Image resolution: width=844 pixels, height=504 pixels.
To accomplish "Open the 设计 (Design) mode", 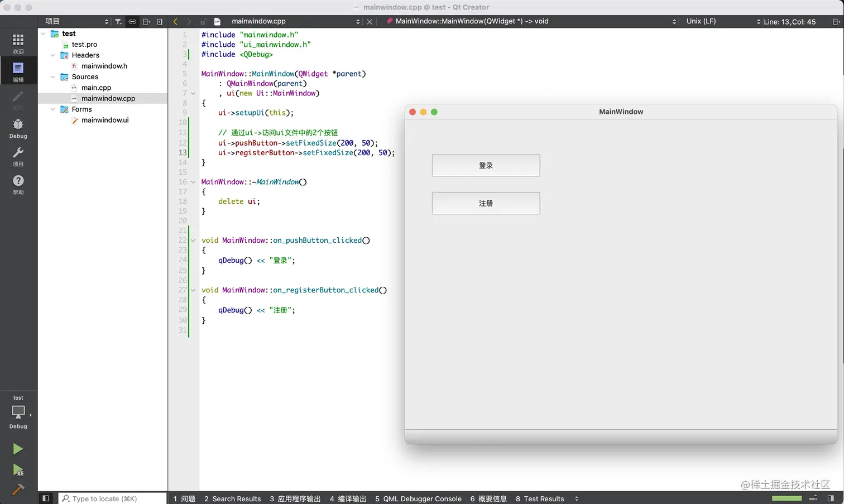I will pos(18,100).
